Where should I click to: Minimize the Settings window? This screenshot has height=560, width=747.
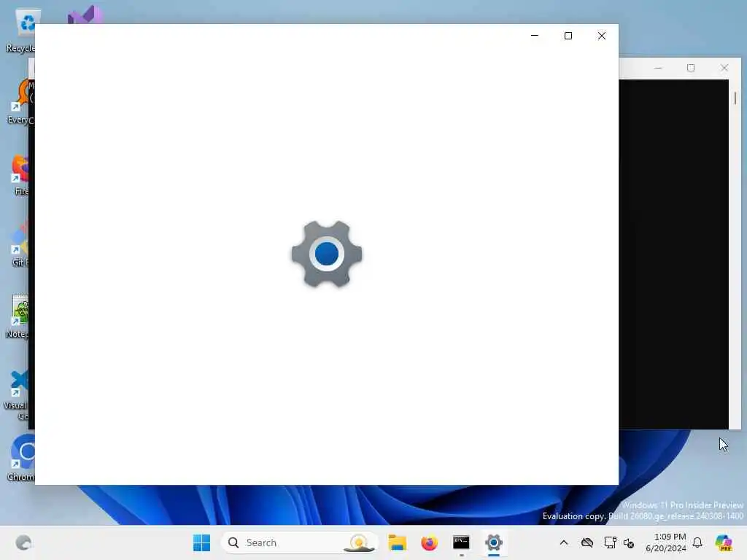[535, 36]
